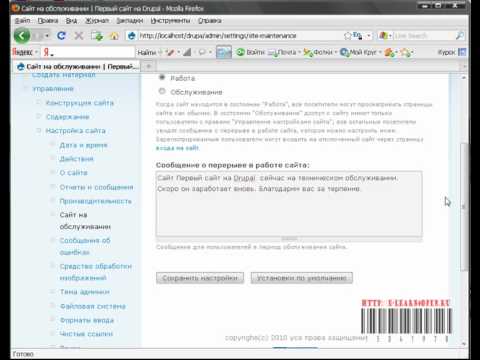Click the Yandex bar search box
Viewport: 480px width, 360px height.
pos(88,52)
